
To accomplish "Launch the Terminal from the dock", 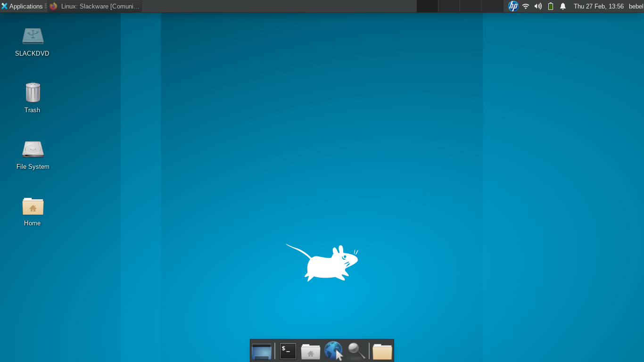I will [x=288, y=351].
